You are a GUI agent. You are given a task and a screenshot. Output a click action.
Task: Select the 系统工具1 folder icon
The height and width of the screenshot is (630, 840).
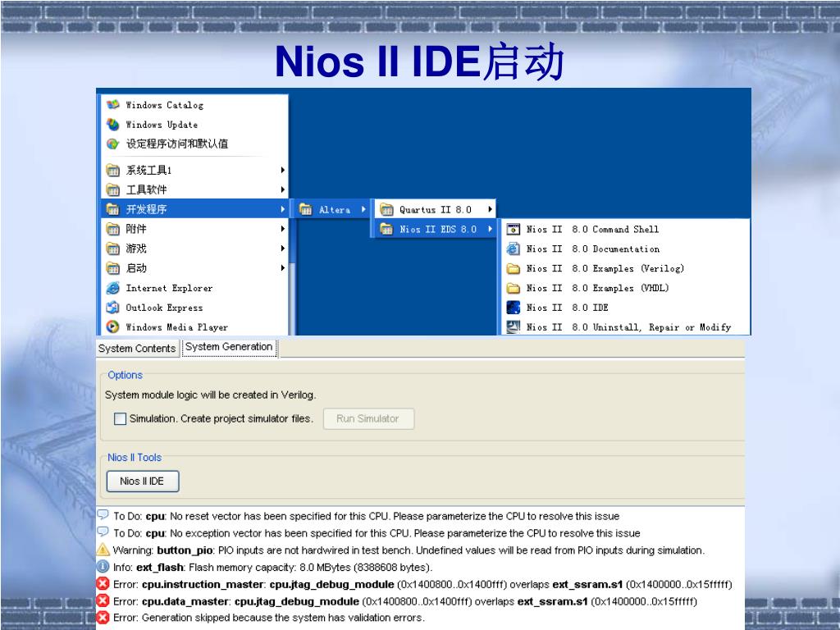[112, 171]
